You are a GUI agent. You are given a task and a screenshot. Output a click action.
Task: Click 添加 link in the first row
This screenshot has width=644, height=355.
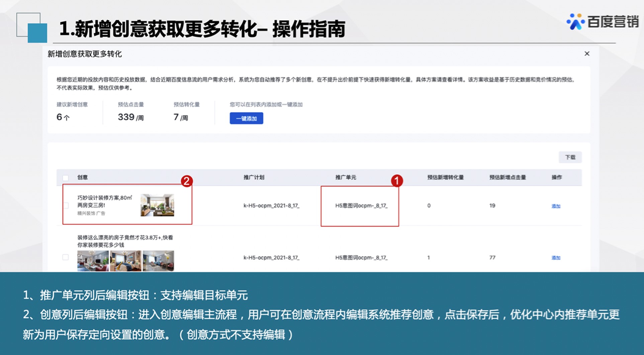556,206
